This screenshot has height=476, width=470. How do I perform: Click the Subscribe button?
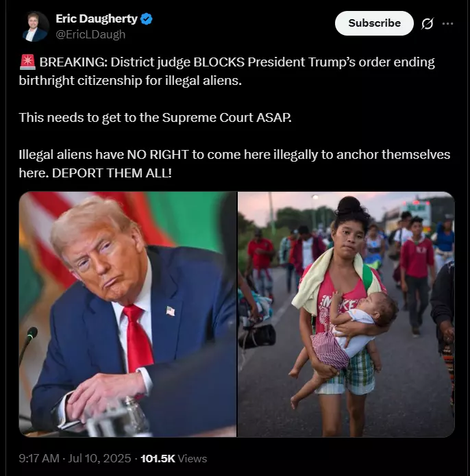tap(374, 23)
